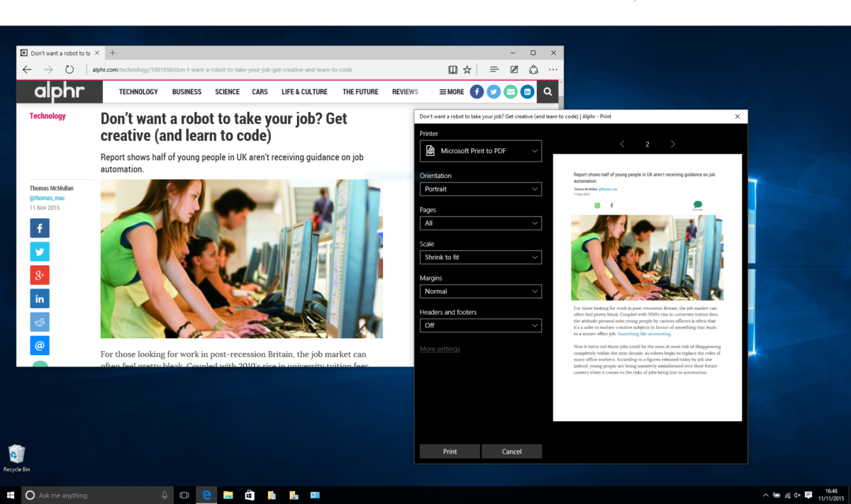Open the Headers and footers dropdown
Screen dimensions: 851x504
[x=481, y=325]
